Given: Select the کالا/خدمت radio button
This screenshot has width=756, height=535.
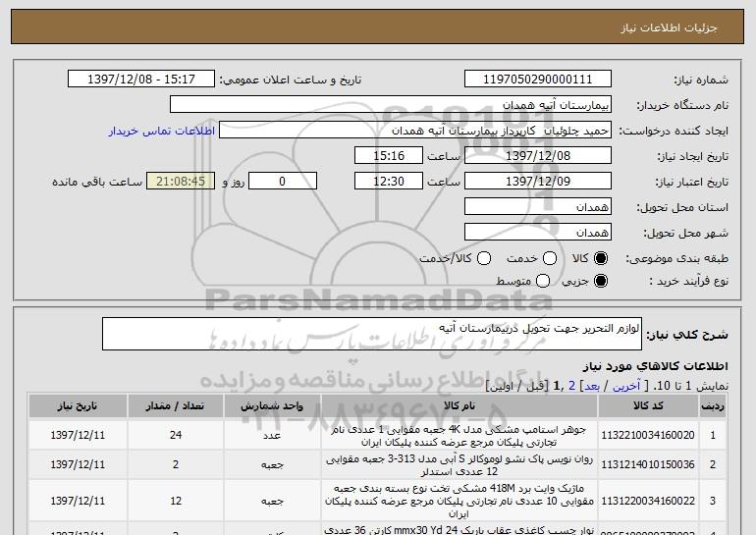Looking at the screenshot, I should pos(484,258).
